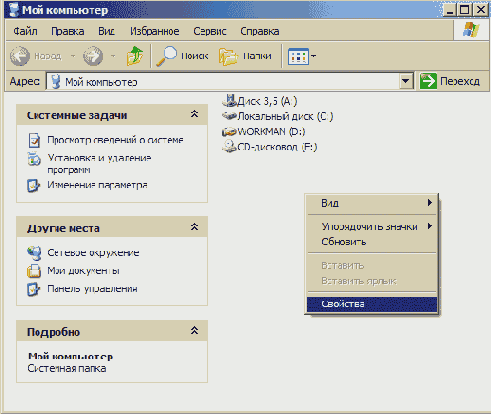This screenshot has width=491, height=414.
Task: Open Упорядочить значки submenu in context menu
Action: tap(372, 226)
